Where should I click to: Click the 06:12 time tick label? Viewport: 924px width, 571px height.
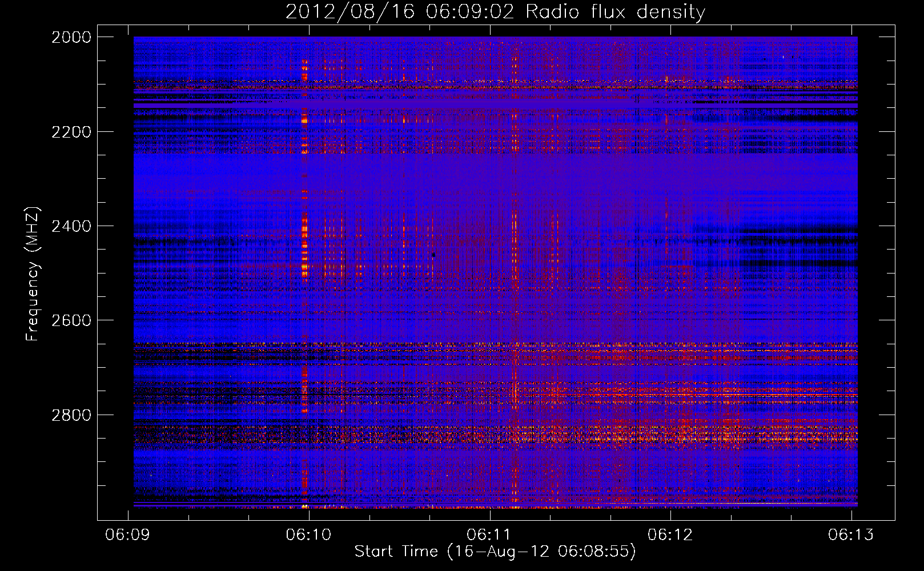(x=670, y=534)
